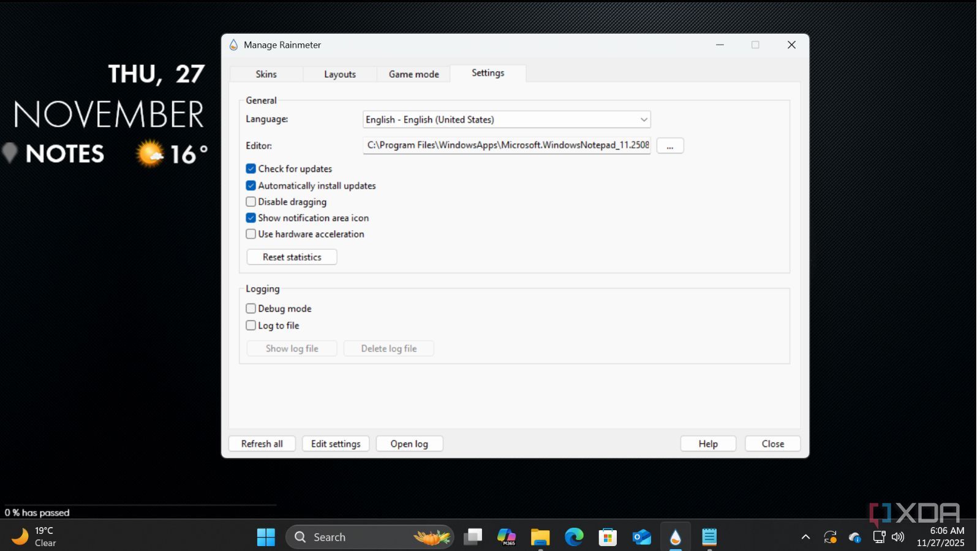Enable Debug mode logging
Viewport: 980px width, 551px height.
[251, 309]
